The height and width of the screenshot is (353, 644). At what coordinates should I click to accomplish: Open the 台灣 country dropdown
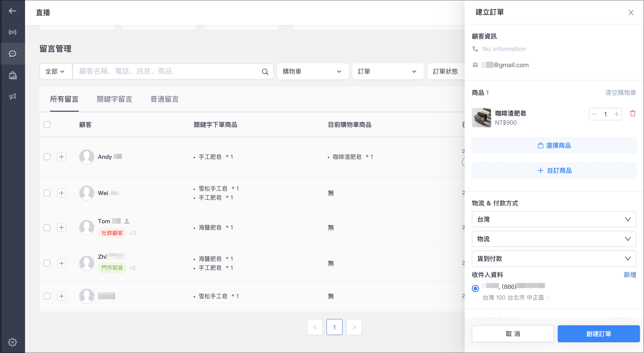(x=554, y=219)
